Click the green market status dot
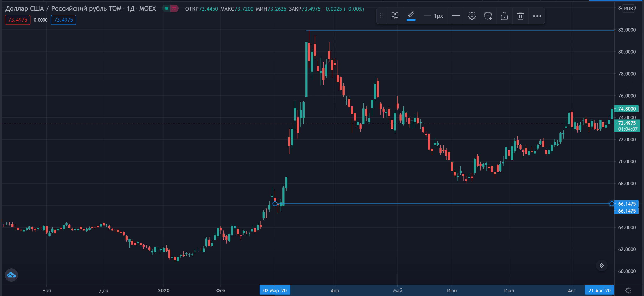Screen dimensions: 644x296 [167, 9]
